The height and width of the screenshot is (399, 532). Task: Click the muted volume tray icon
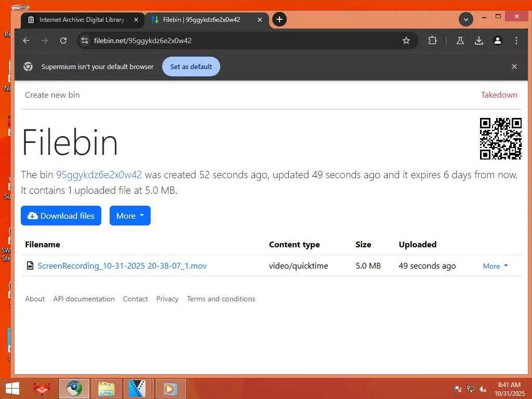click(483, 389)
